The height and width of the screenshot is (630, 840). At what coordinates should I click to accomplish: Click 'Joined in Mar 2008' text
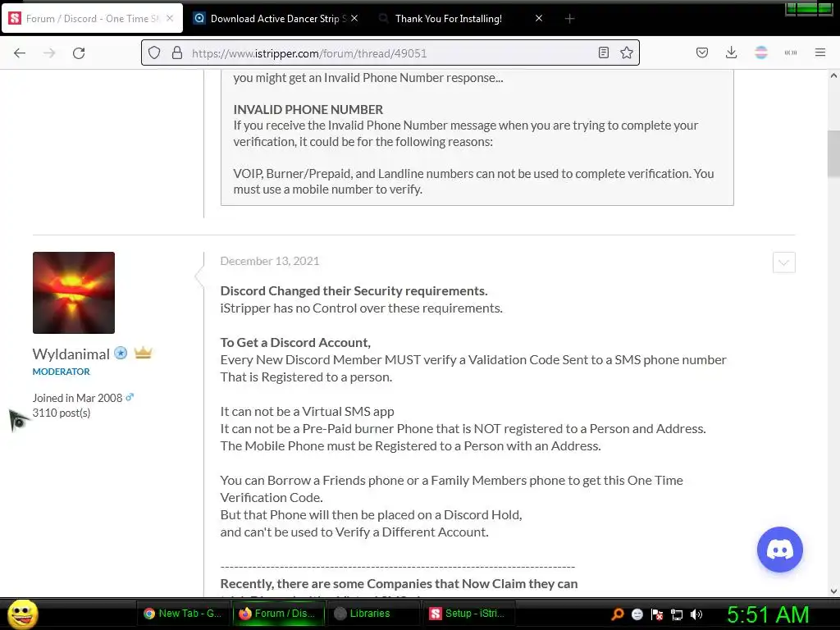click(x=77, y=398)
